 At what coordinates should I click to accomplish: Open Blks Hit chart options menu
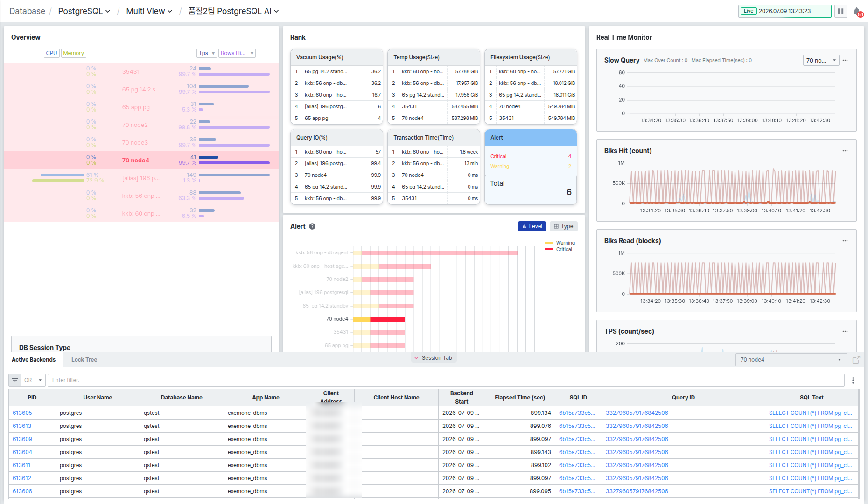845,151
